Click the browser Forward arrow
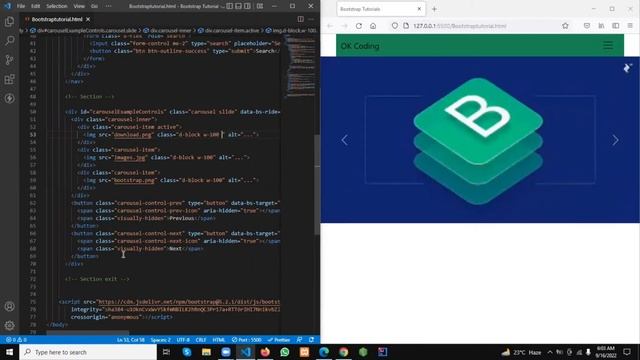The height and width of the screenshot is (360, 640). (x=344, y=26)
